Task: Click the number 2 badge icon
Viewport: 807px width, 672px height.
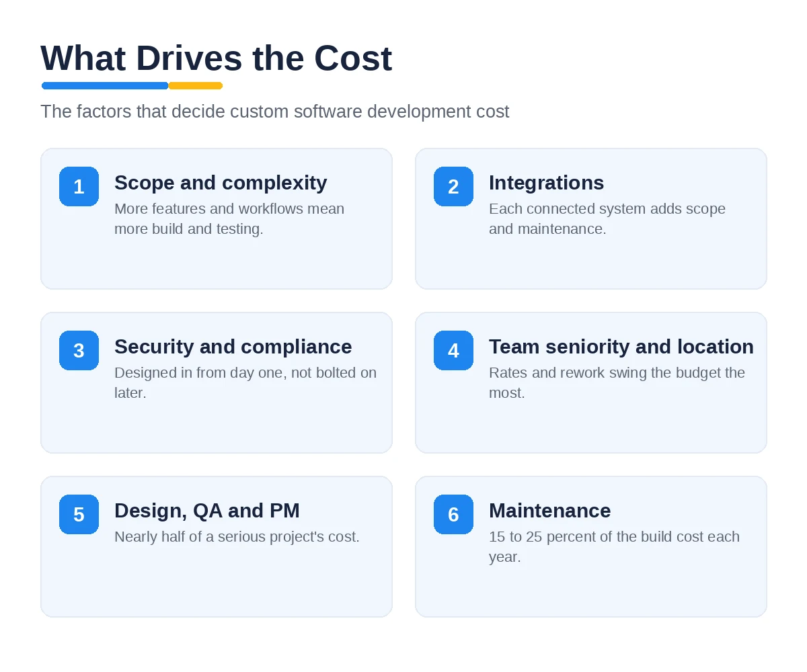Action: coord(453,186)
